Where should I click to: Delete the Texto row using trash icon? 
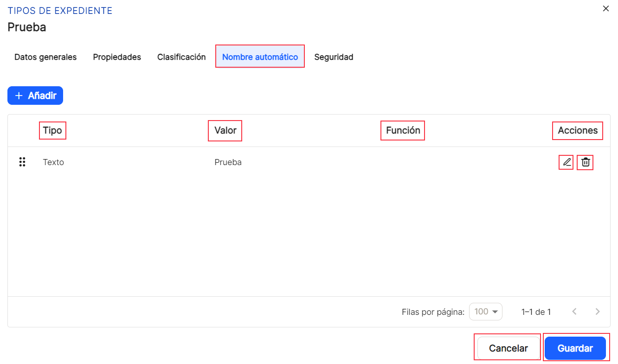tap(586, 162)
